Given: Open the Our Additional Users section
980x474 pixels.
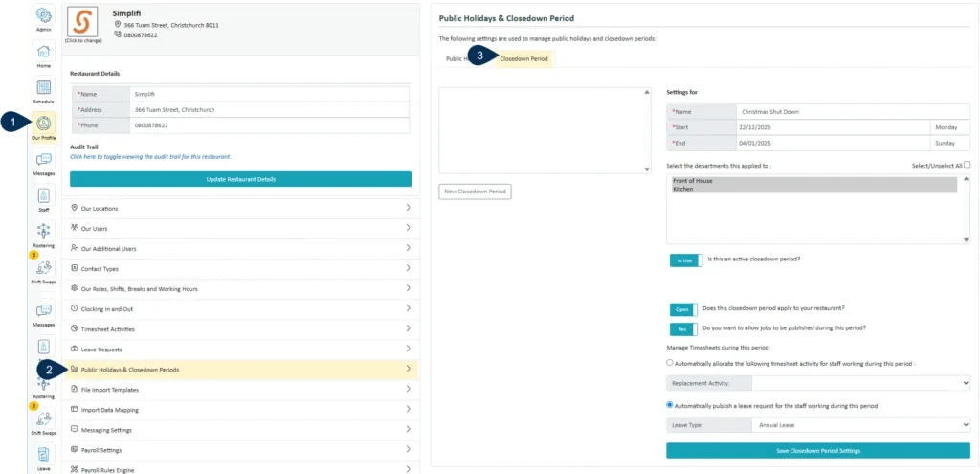Looking at the screenshot, I should pos(240,248).
